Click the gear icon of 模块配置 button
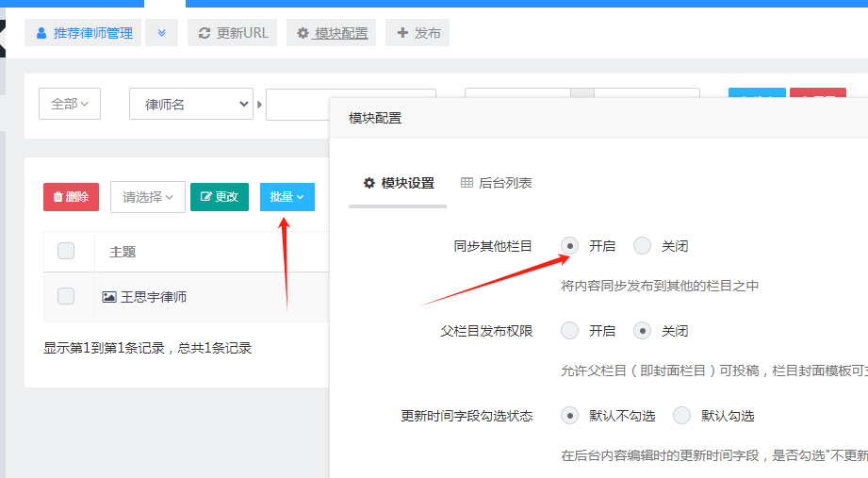Image resolution: width=868 pixels, height=478 pixels. click(303, 33)
